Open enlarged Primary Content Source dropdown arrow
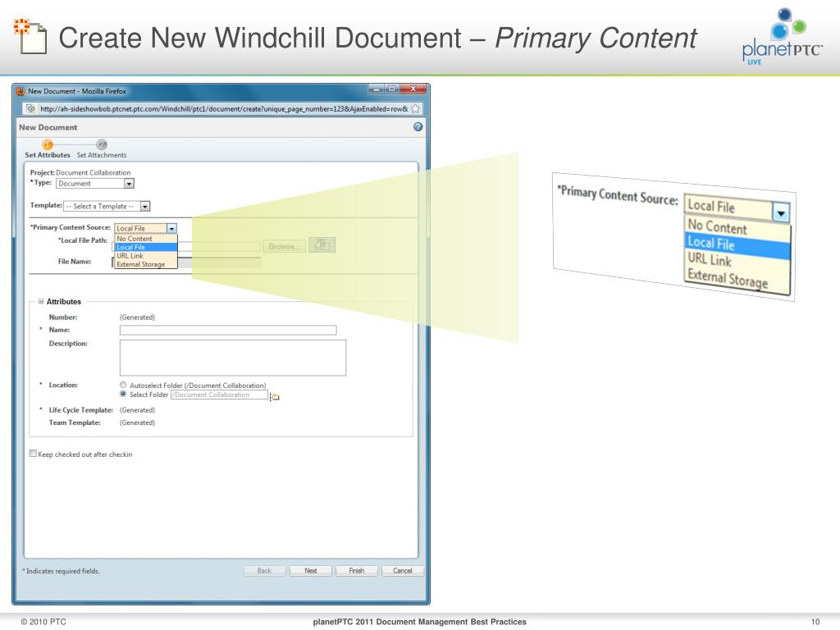The width and height of the screenshot is (840, 630). click(781, 212)
